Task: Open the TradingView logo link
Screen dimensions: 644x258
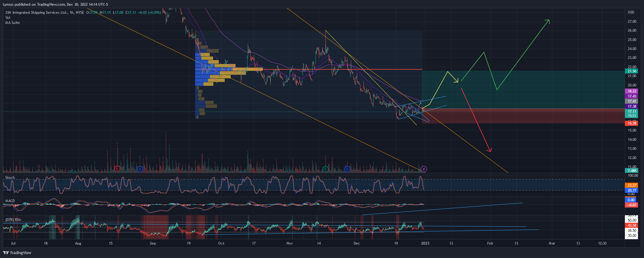Action: pos(17,253)
